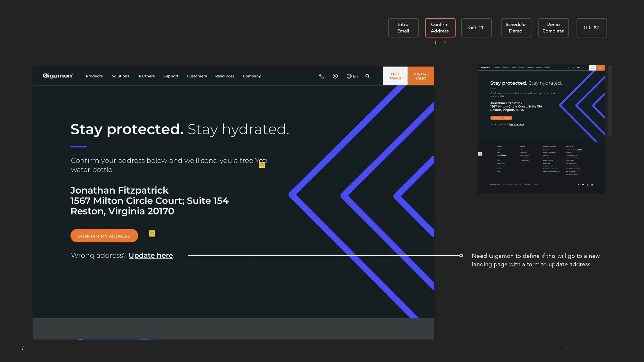Click the "Confirm your address below" paragraph

[169, 165]
